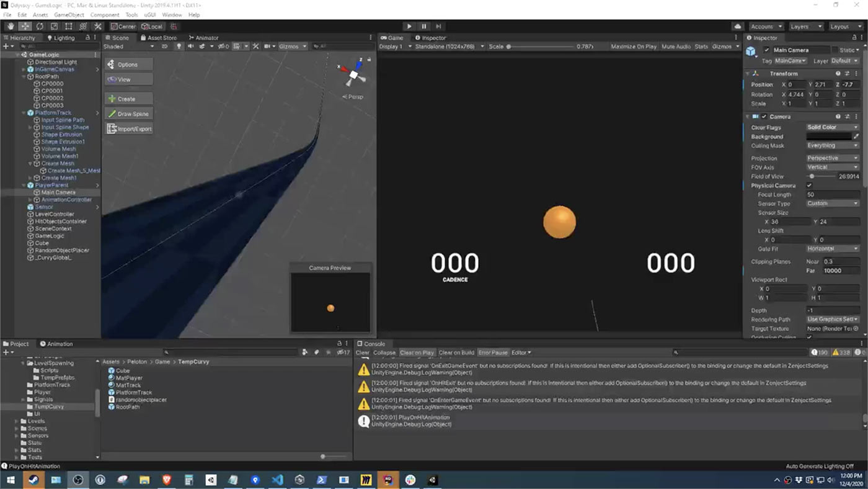Select the Scale tool in the toolbar

pos(54,27)
